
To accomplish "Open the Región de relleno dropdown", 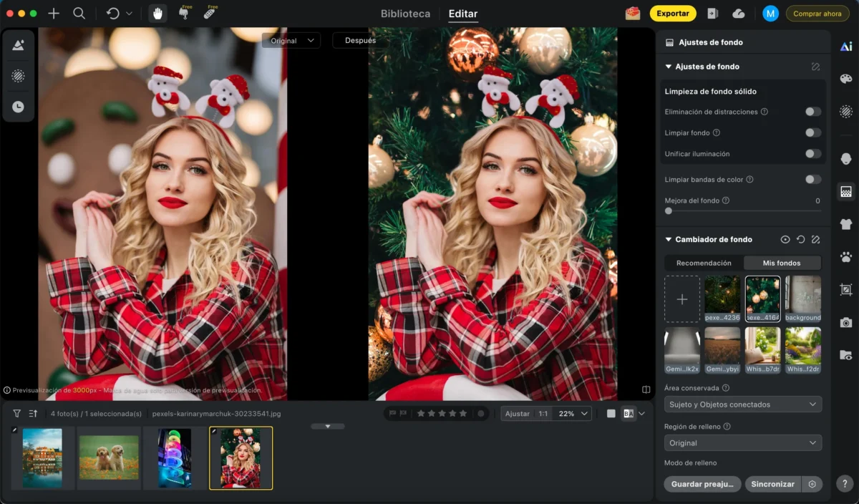I will click(x=742, y=443).
